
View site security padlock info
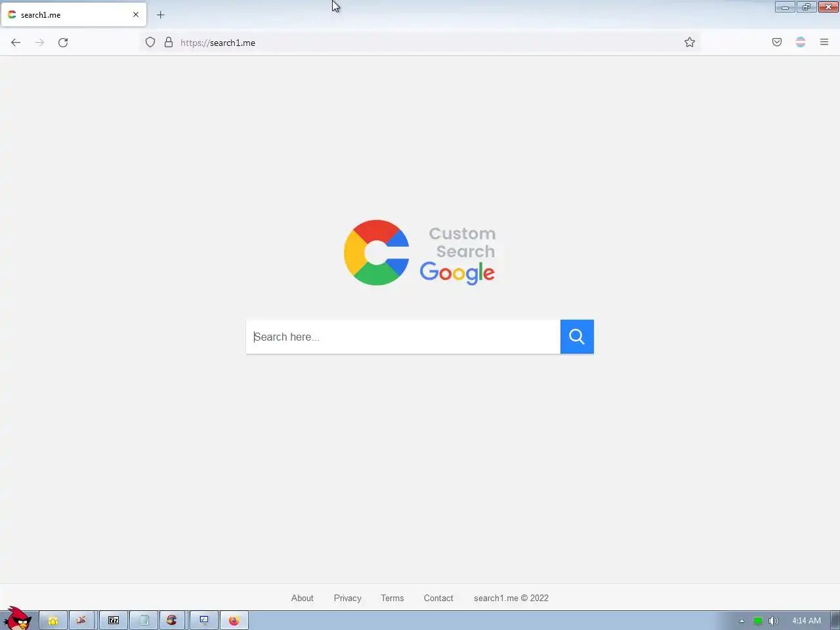(x=169, y=43)
